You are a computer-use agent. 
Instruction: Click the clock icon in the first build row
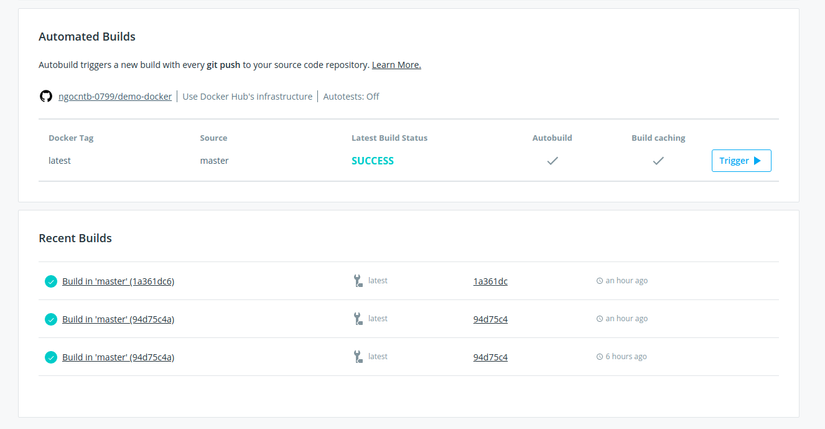click(600, 281)
